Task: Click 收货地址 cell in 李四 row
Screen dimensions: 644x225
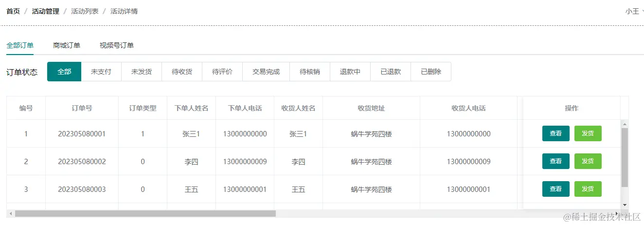Action: [372, 161]
